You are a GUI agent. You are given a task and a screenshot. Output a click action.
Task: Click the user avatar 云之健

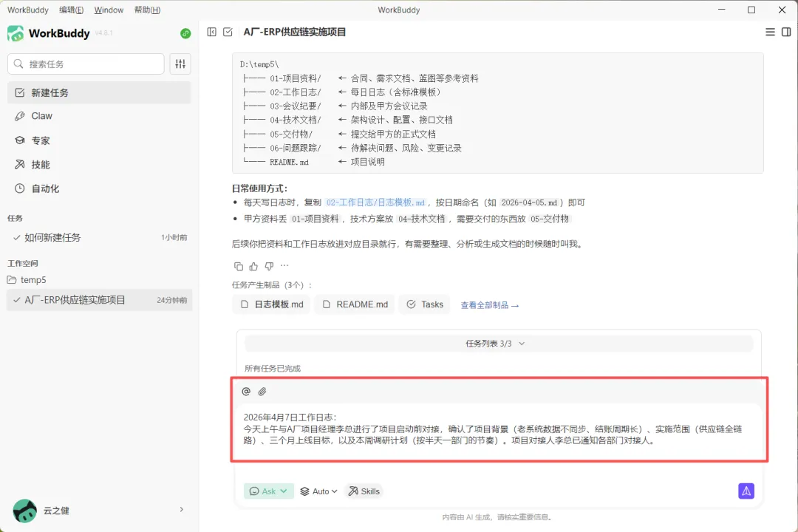click(x=25, y=511)
